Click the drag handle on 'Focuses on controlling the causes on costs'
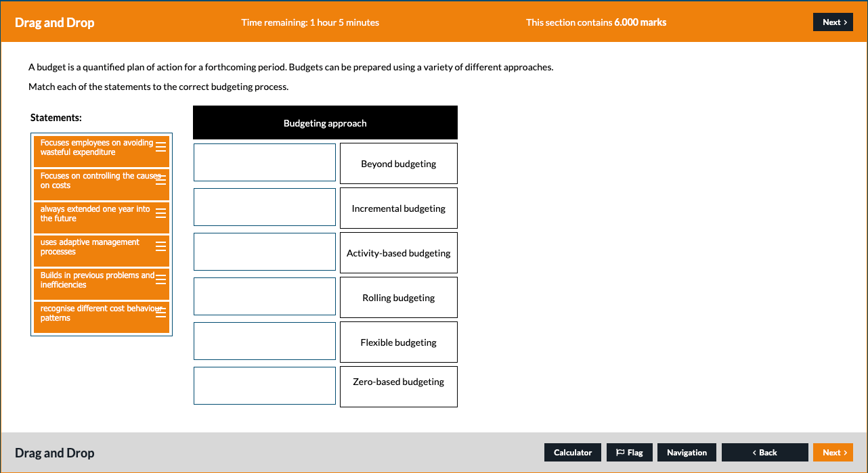 pyautogui.click(x=161, y=179)
